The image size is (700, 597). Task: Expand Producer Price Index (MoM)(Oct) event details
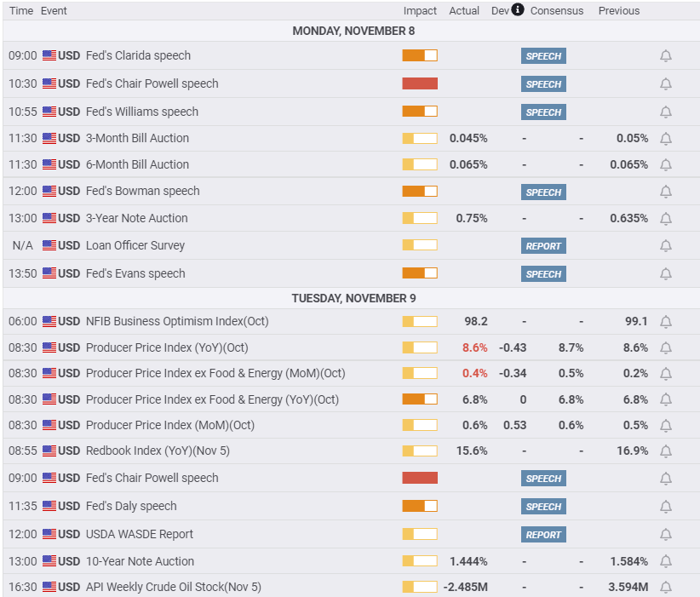(x=169, y=425)
